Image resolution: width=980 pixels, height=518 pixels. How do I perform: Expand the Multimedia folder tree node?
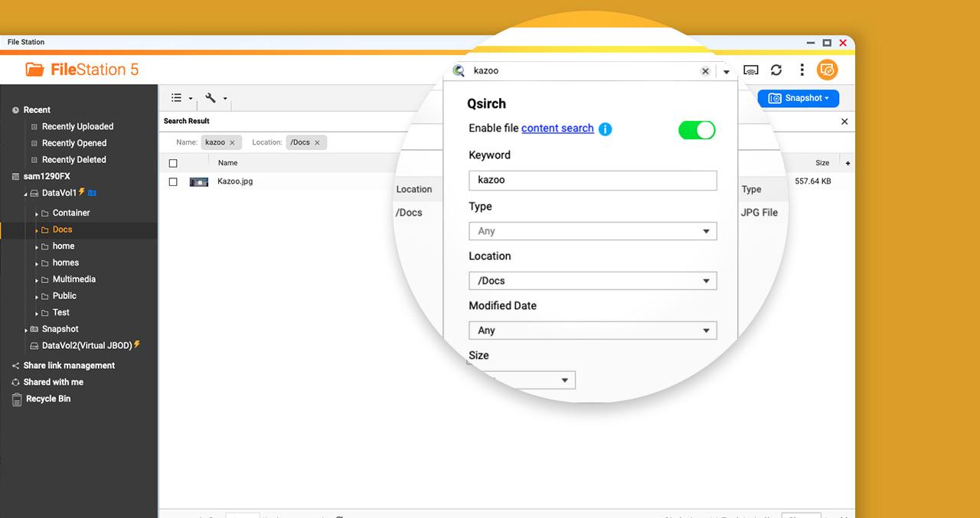pos(37,280)
